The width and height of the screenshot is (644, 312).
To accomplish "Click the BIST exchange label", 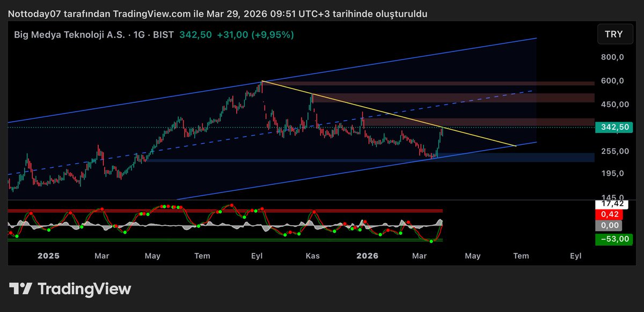I will coord(163,34).
